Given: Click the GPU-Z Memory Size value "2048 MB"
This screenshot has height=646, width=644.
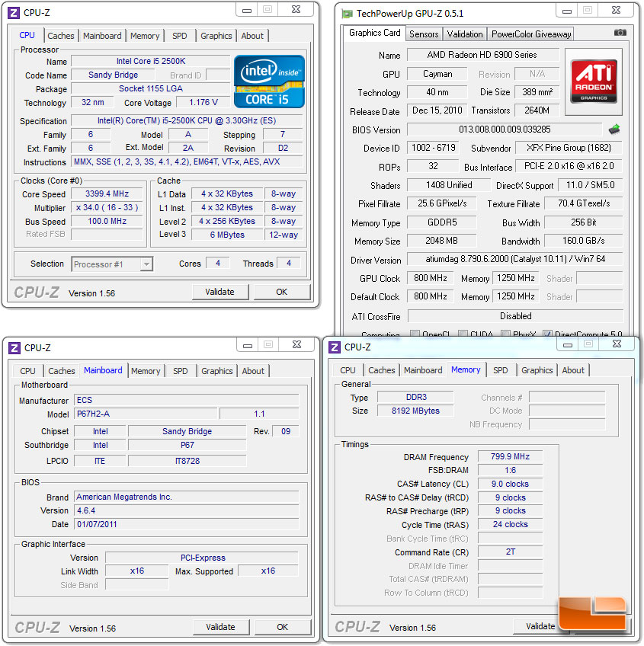Looking at the screenshot, I should (x=441, y=241).
